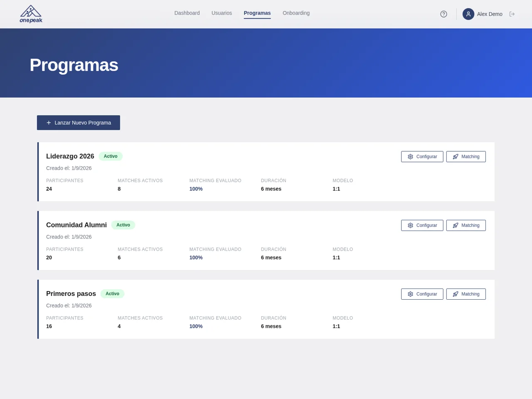Click the onepeak mountain logo
The width and height of the screenshot is (532, 399).
coord(31,14)
